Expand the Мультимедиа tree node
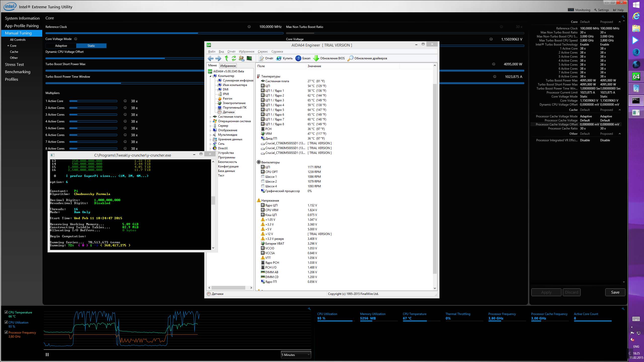The width and height of the screenshot is (644, 362). [x=211, y=135]
